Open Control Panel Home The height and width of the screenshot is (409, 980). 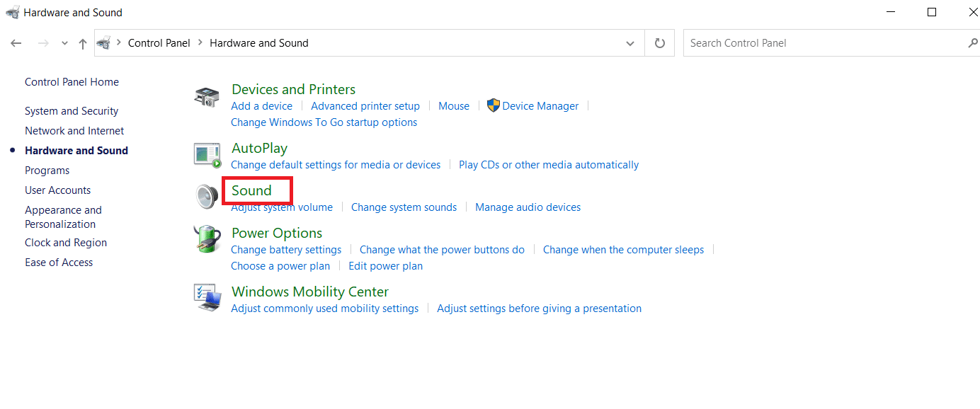tap(72, 82)
